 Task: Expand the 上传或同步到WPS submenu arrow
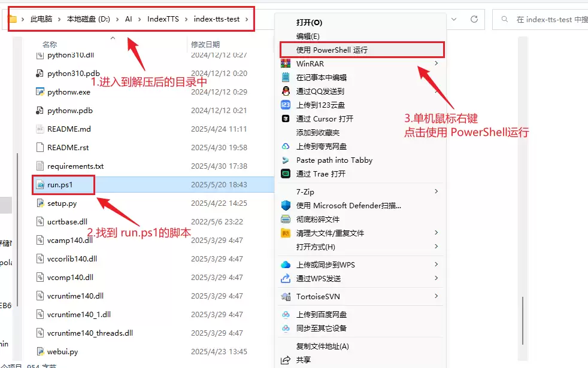436,264
